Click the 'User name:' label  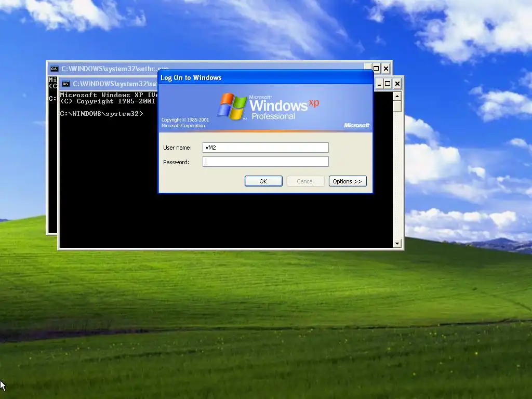[177, 148]
